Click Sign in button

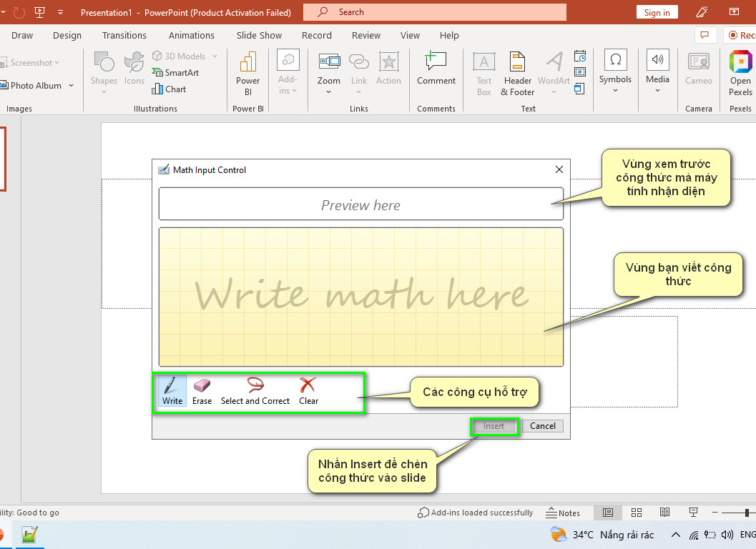(x=657, y=13)
